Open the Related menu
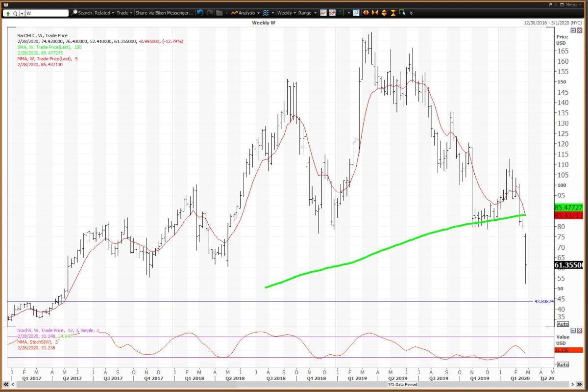The image size is (588, 392). click(104, 13)
